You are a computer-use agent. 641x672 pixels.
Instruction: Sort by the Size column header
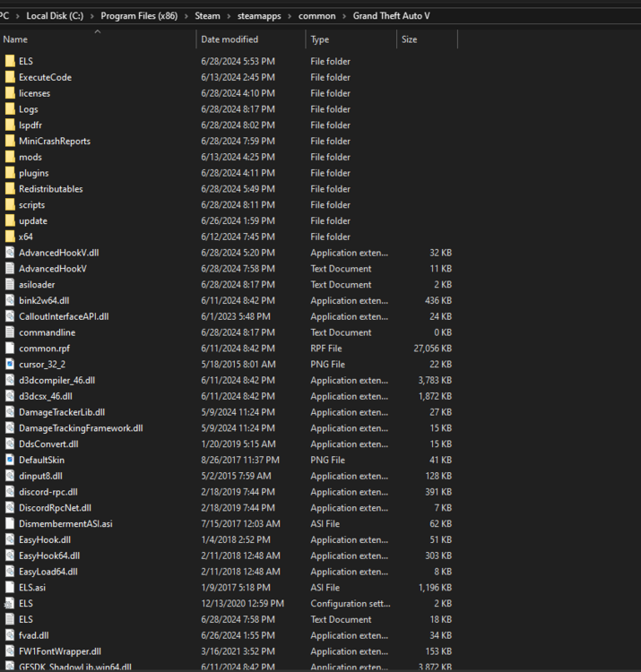[427, 39]
